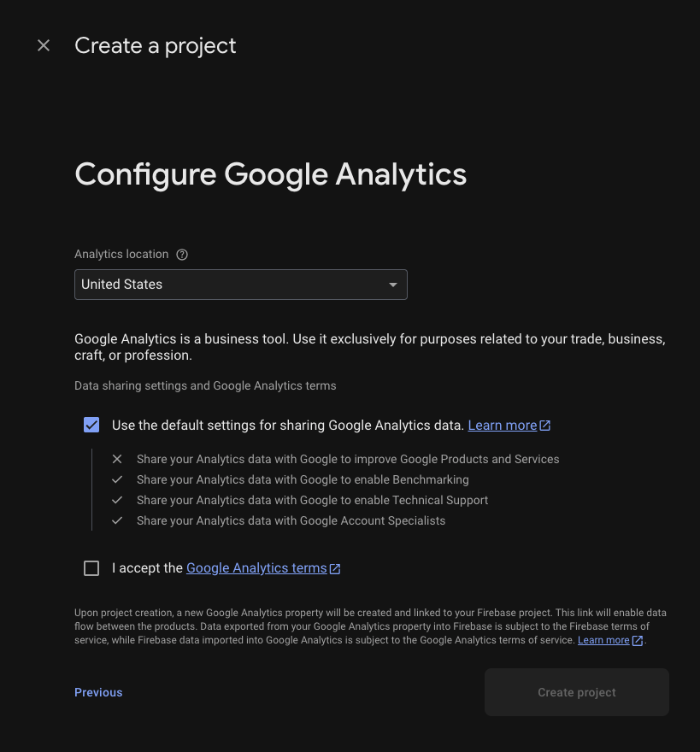
Task: Click external-link icon after Google Analytics terms
Action: (x=335, y=569)
